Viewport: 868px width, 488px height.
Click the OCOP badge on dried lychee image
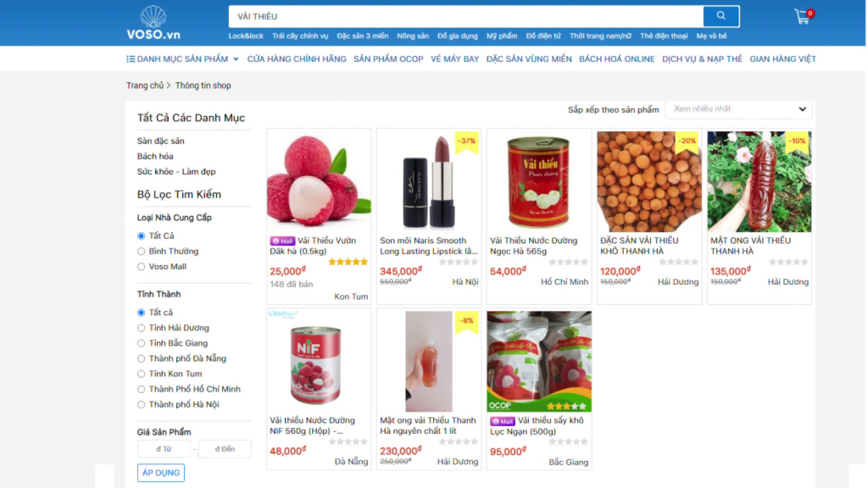(x=500, y=406)
